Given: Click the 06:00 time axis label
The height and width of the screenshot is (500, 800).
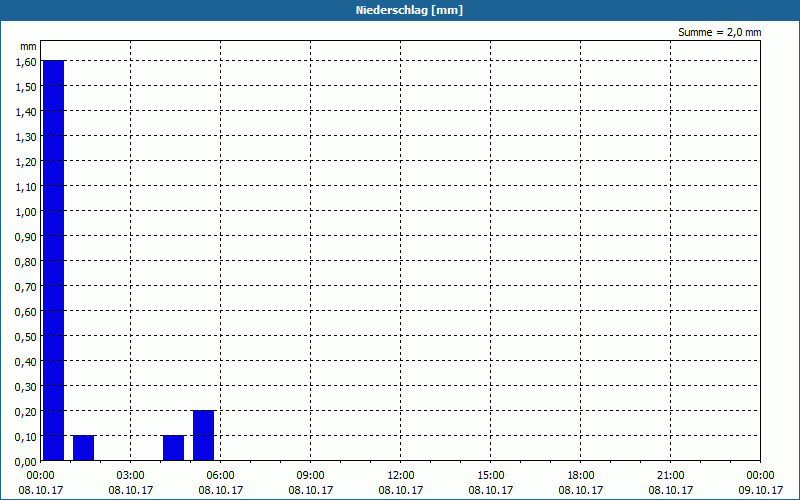Looking at the screenshot, I should click(220, 475).
